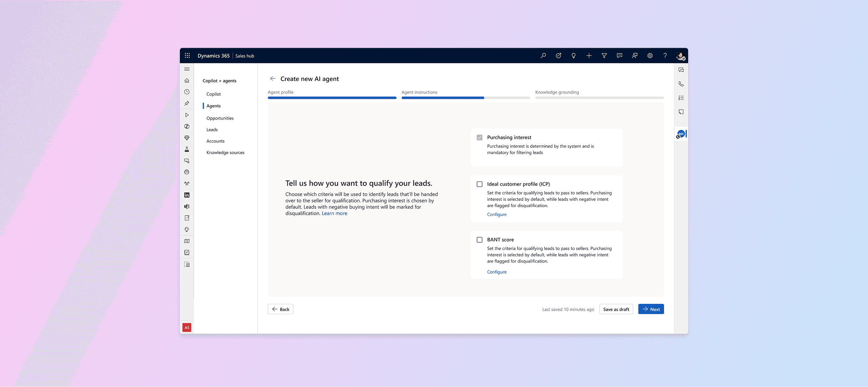Click the Agent profile progress bar
The width and height of the screenshot is (868, 387).
pyautogui.click(x=332, y=98)
